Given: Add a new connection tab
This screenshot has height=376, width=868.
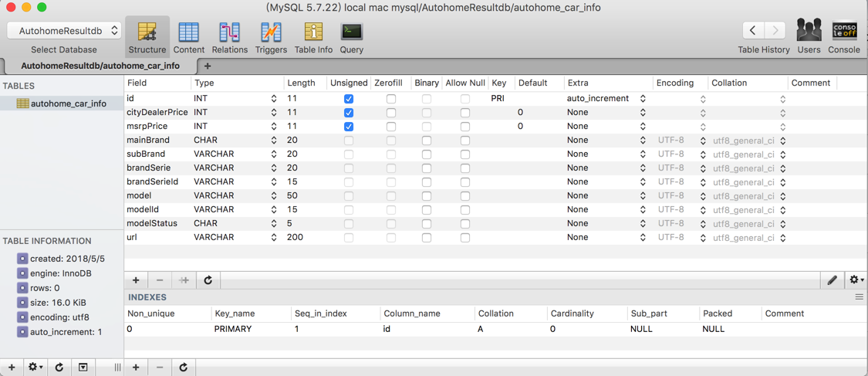Looking at the screenshot, I should [208, 66].
